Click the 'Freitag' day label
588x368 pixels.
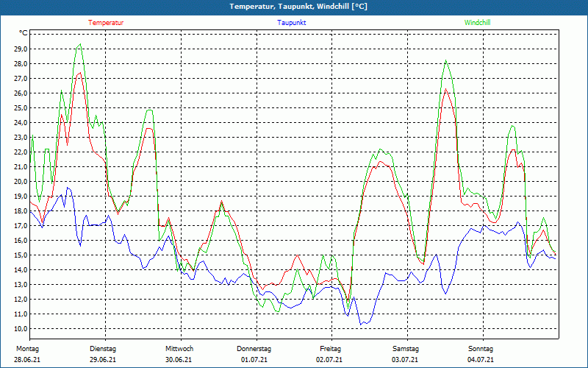330,349
